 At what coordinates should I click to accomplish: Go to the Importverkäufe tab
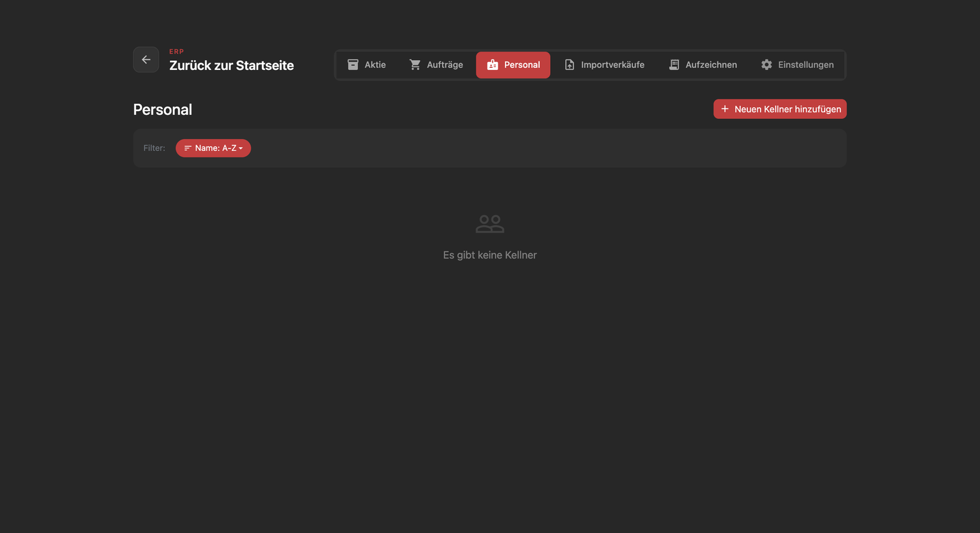[x=604, y=65]
